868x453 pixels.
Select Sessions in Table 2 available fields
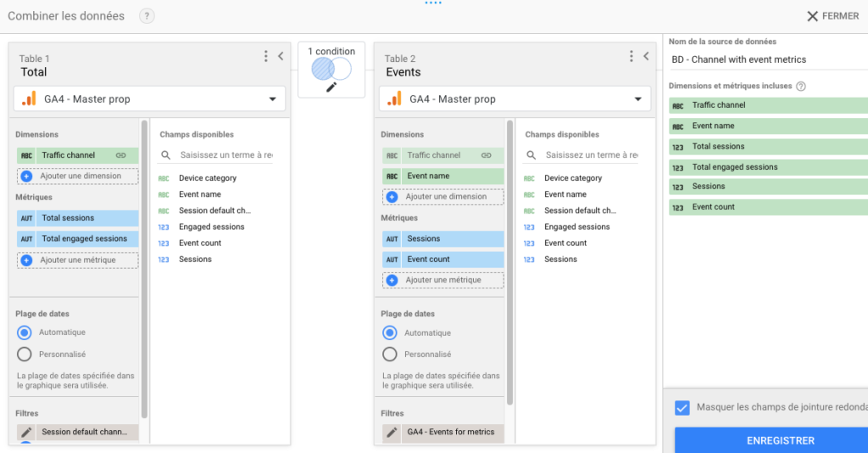click(x=560, y=260)
